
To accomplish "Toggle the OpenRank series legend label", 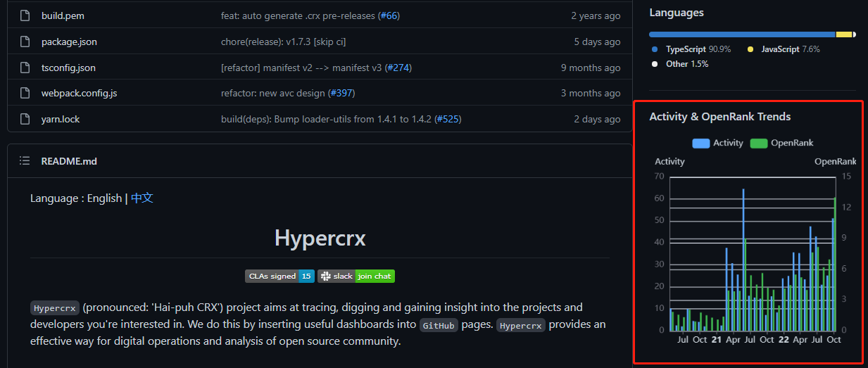I will click(x=781, y=143).
